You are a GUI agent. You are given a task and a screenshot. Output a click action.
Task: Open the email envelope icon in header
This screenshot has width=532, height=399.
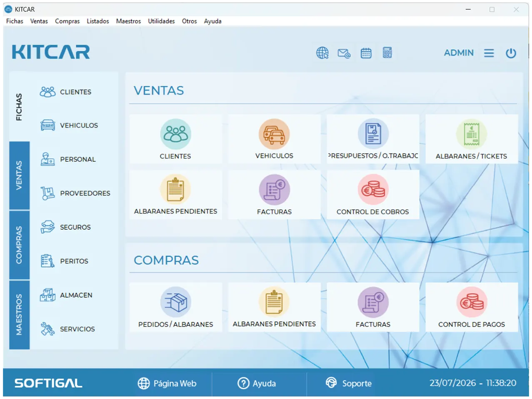click(x=344, y=53)
